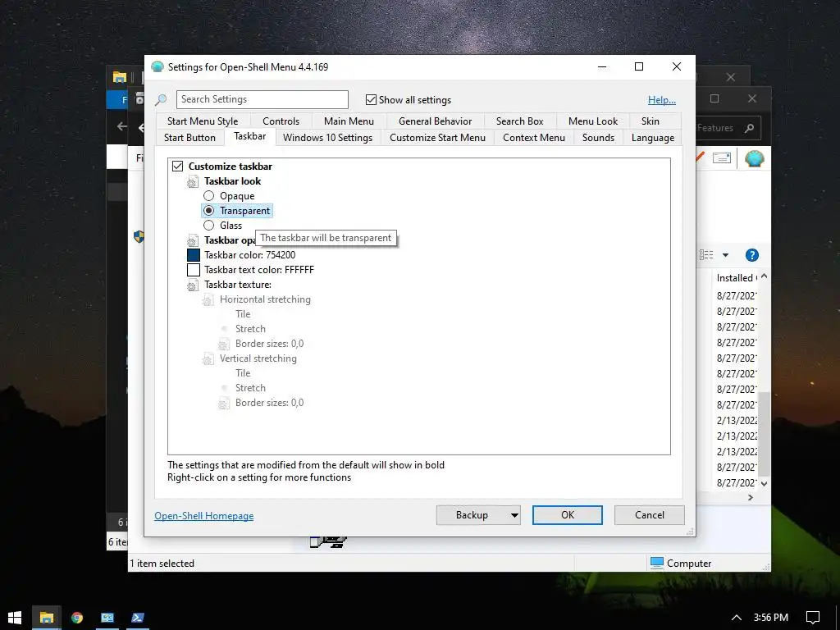Screen dimensions: 840x630
Task: Switch to Customize Start Menu tab
Action: click(x=438, y=138)
